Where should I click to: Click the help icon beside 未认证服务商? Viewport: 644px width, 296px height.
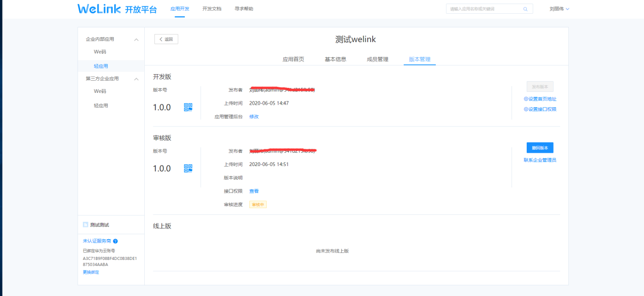pyautogui.click(x=115, y=241)
